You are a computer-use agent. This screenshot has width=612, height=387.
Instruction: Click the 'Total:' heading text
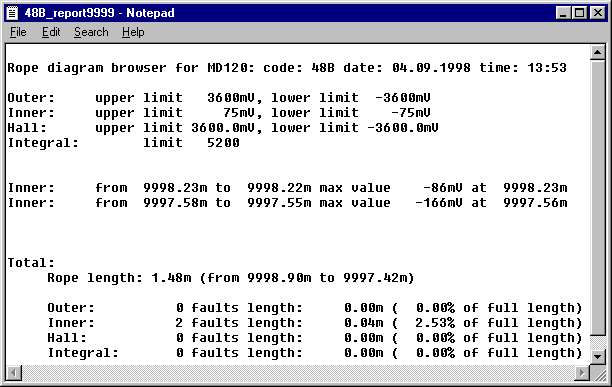coord(31,263)
